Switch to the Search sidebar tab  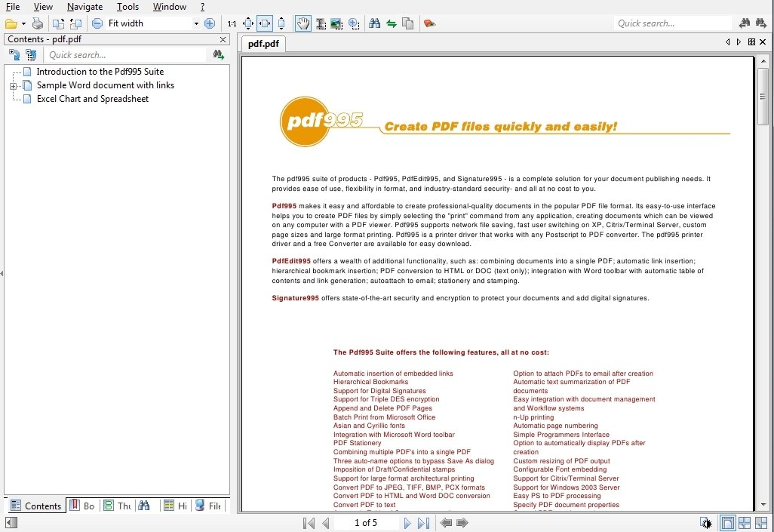click(144, 506)
